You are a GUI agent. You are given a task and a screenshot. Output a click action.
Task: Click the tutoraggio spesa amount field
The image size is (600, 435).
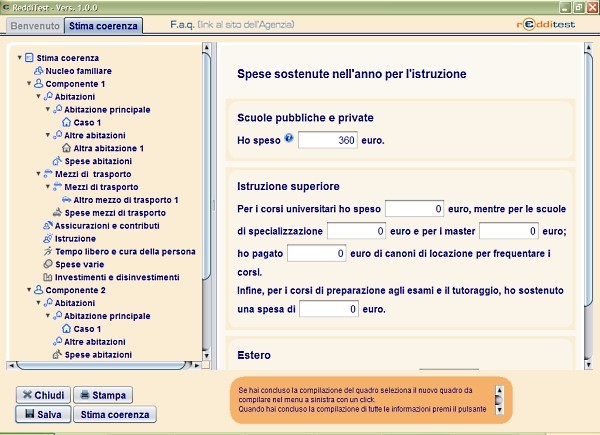[x=329, y=309]
